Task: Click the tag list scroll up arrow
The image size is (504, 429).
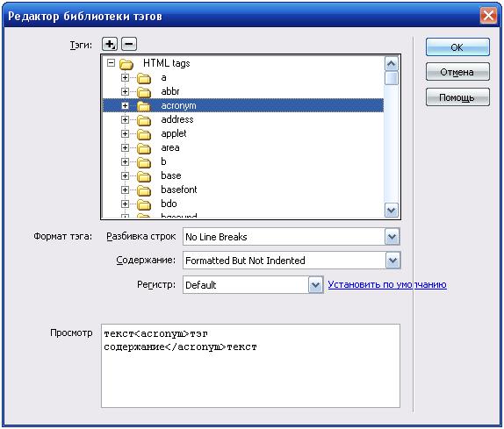Action: coord(392,63)
